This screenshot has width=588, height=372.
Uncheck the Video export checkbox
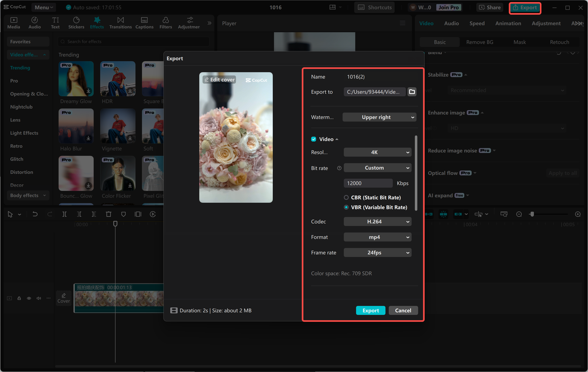(314, 139)
